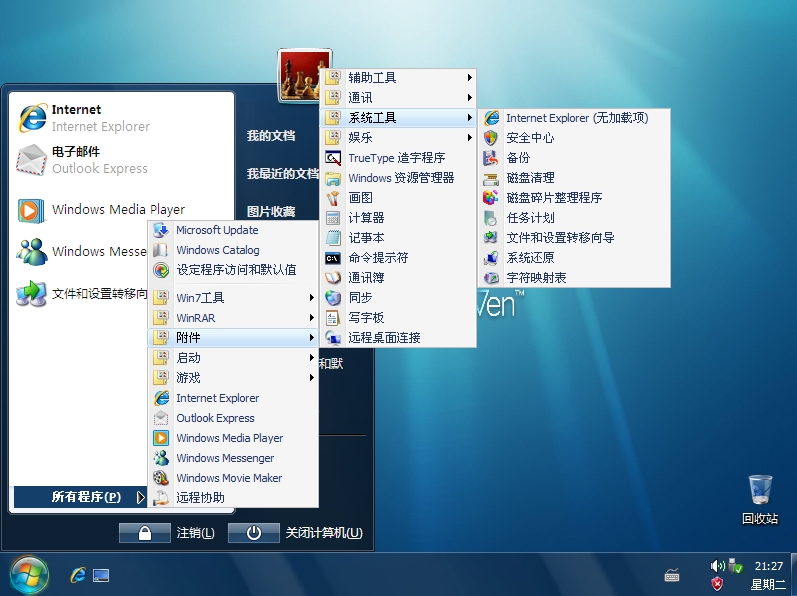The image size is (797, 596).
Task: Click the taskbar clock 21:27
Action: (769, 566)
